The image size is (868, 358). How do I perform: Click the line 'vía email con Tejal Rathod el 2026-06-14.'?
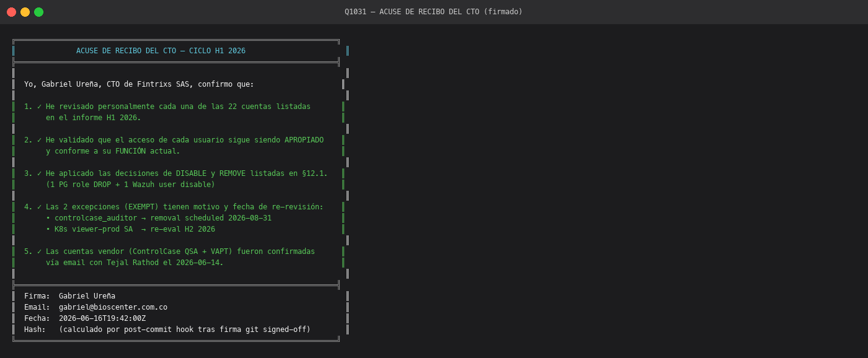[x=135, y=263]
